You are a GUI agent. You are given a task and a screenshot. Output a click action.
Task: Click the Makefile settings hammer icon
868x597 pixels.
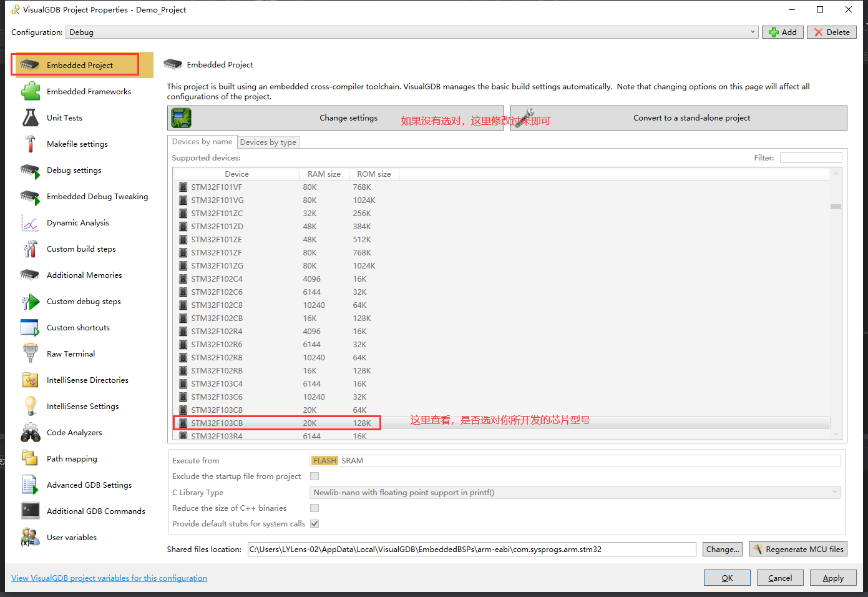[30, 144]
